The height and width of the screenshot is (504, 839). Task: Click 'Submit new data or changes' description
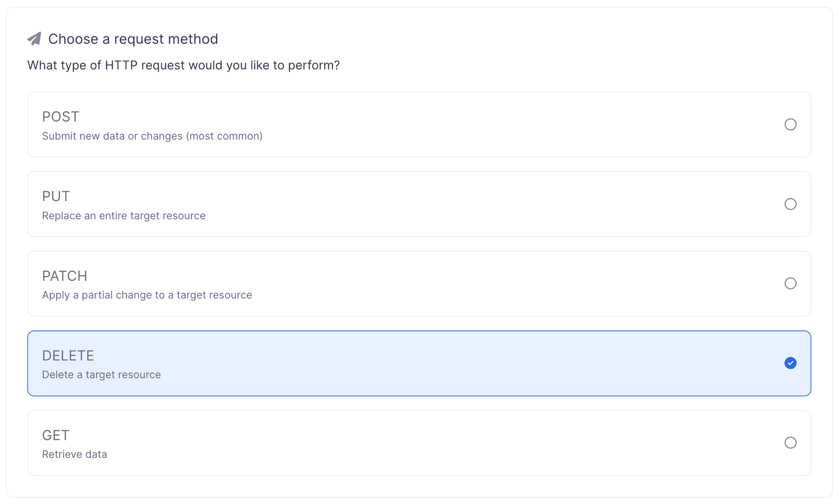coord(152,136)
